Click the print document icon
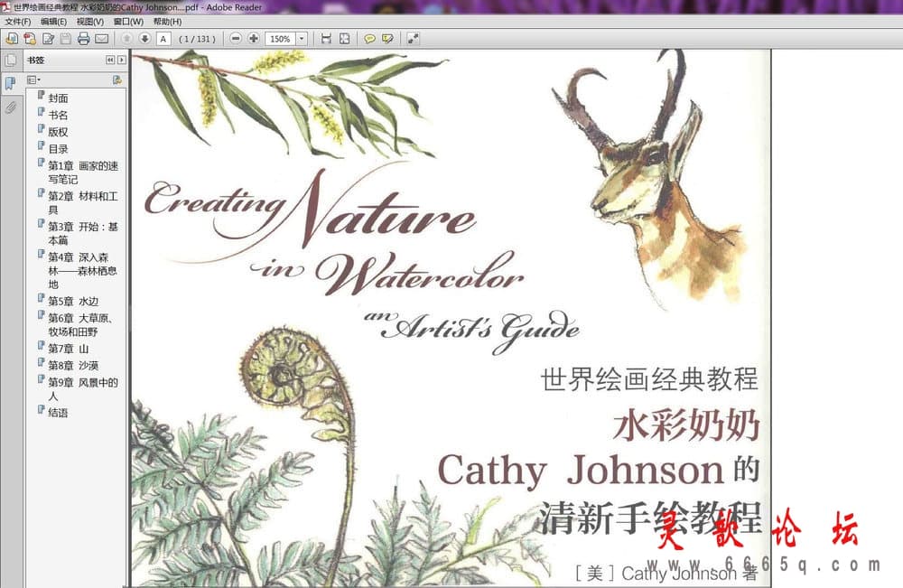The height and width of the screenshot is (588, 903). 83,39
